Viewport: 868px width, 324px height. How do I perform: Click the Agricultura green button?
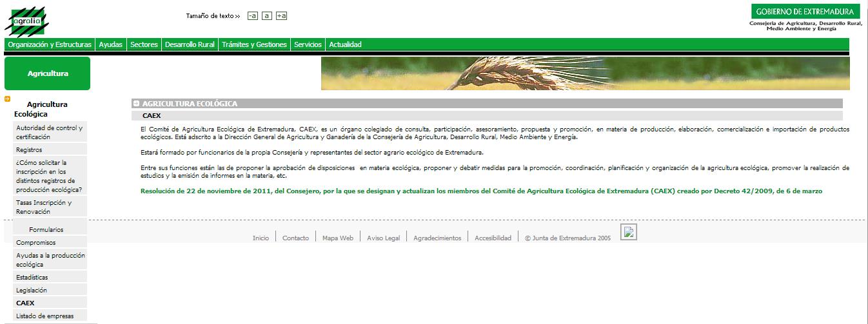tap(48, 73)
